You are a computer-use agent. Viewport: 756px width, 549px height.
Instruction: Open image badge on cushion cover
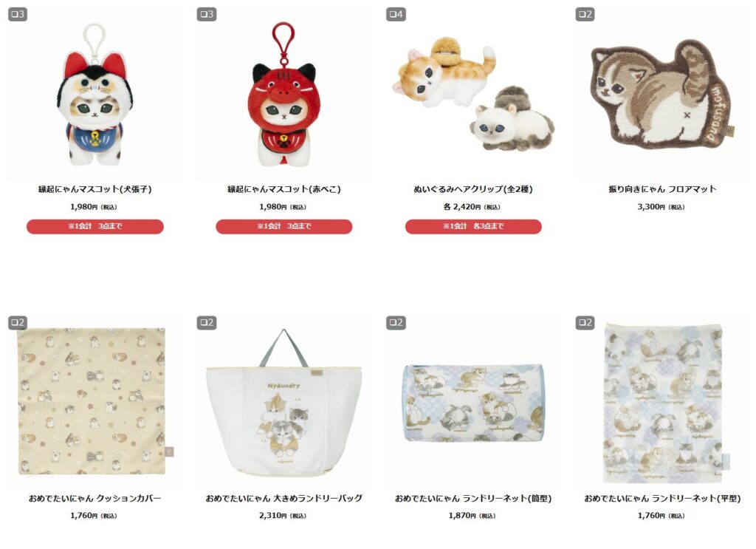pos(18,322)
